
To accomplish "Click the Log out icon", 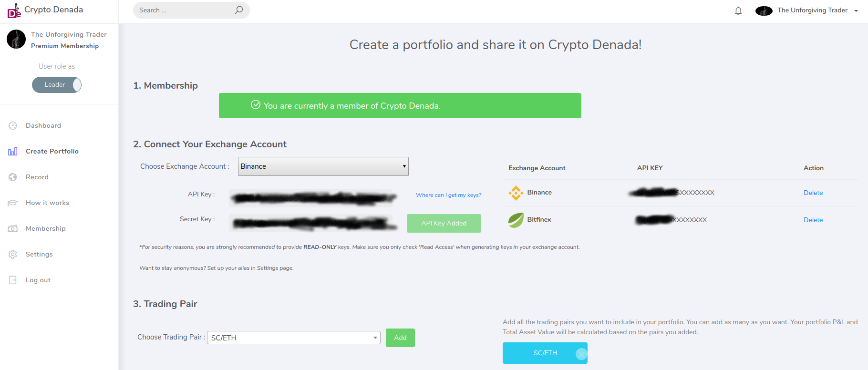I will point(13,280).
